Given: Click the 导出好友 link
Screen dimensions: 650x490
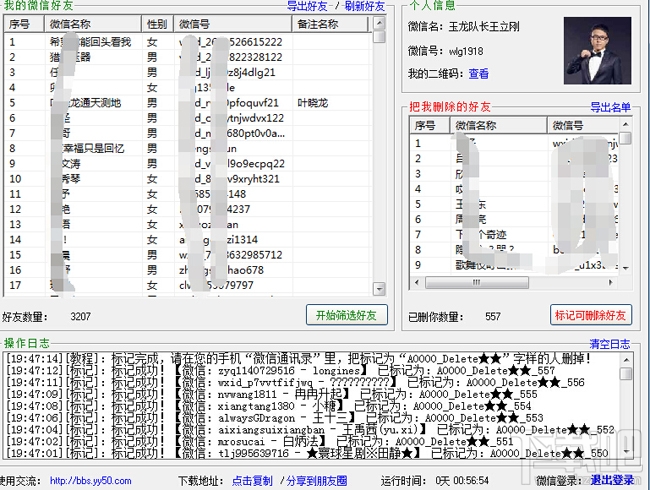Looking at the screenshot, I should 307,6.
